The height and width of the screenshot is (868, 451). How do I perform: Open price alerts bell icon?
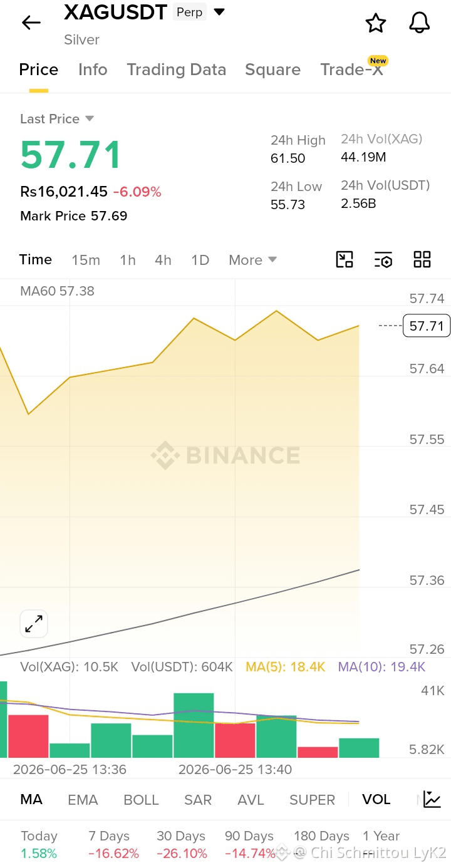coord(420,23)
